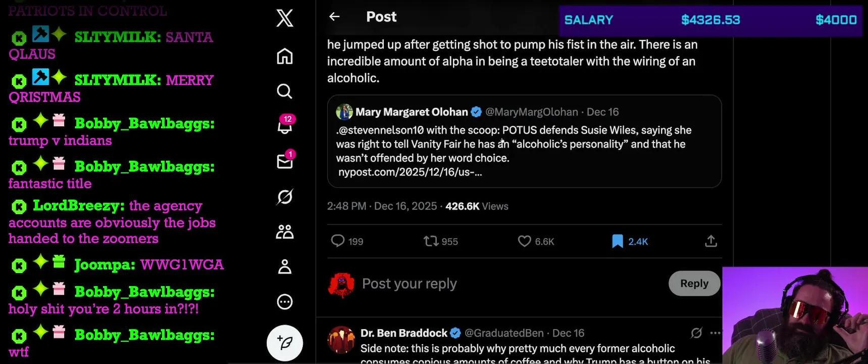Open the Search explore icon
This screenshot has height=364, width=868.
click(285, 92)
